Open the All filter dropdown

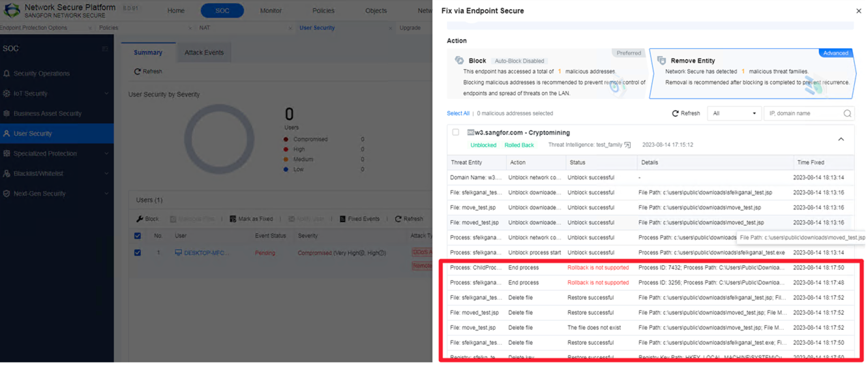pyautogui.click(x=734, y=113)
